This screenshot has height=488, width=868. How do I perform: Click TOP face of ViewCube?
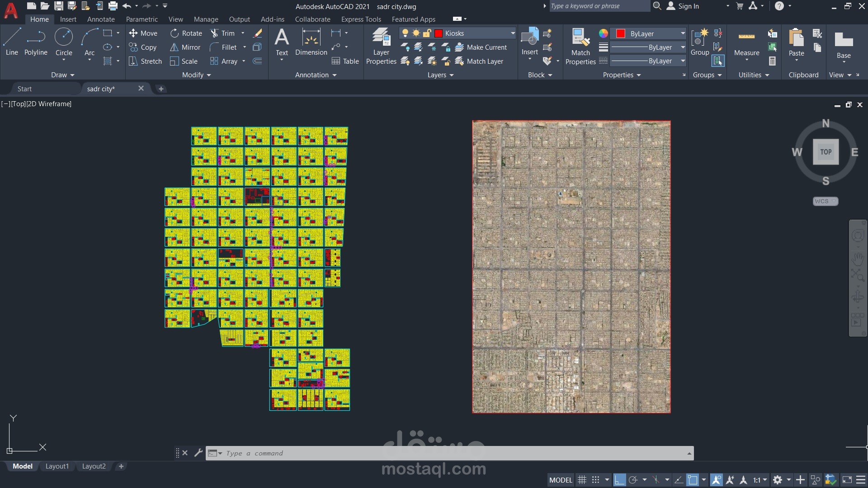point(826,152)
